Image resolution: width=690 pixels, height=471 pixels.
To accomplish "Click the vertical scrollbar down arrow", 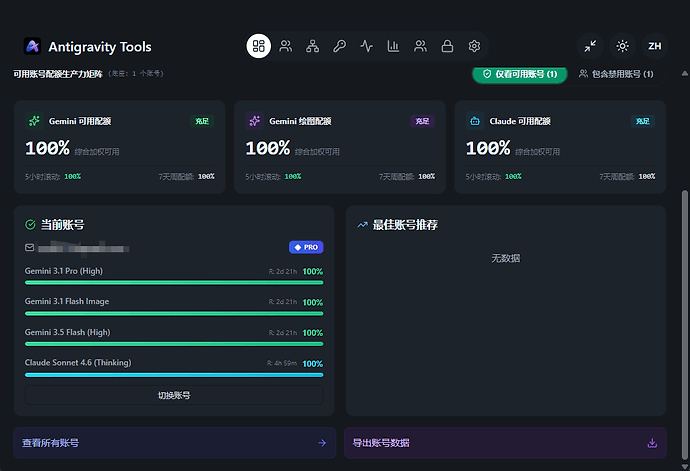I will pyautogui.click(x=685, y=467).
